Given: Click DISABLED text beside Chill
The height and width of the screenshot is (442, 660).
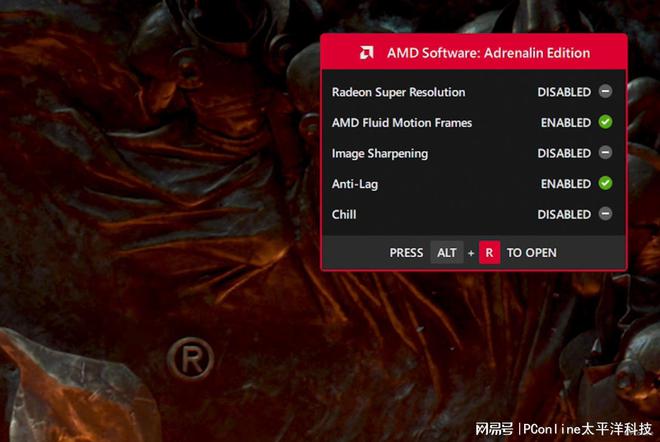Looking at the screenshot, I should (564, 215).
